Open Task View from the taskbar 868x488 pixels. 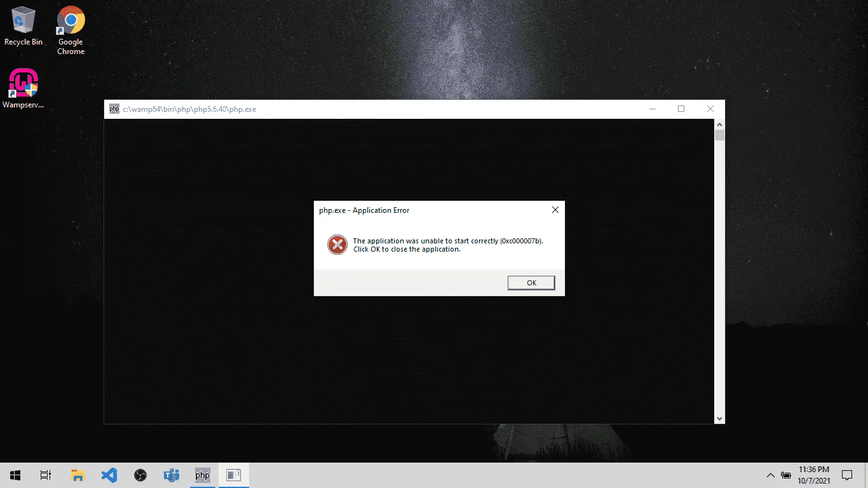coord(46,475)
